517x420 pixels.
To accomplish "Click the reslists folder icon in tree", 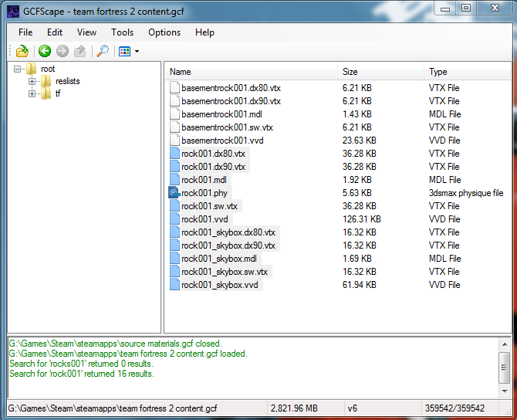I will coord(46,81).
